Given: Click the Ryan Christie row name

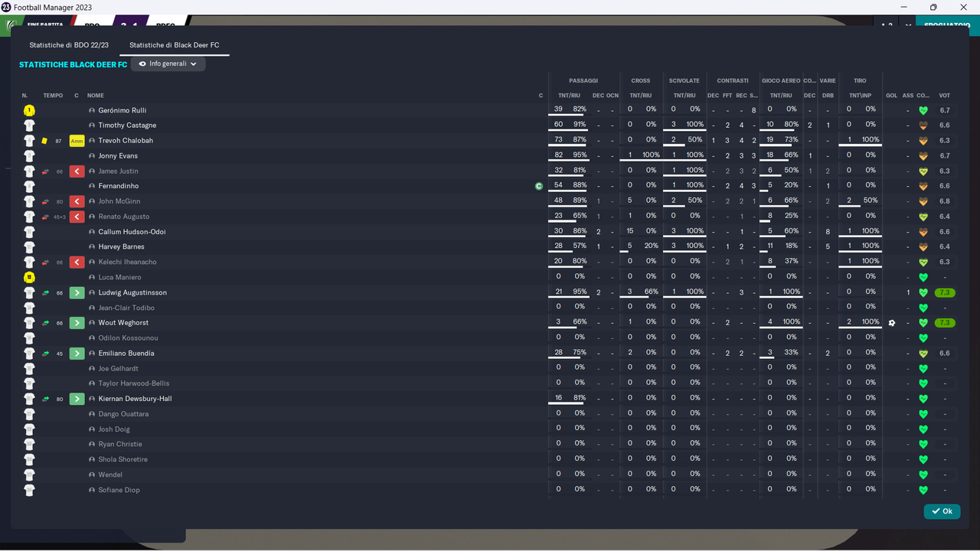Looking at the screenshot, I should point(120,444).
